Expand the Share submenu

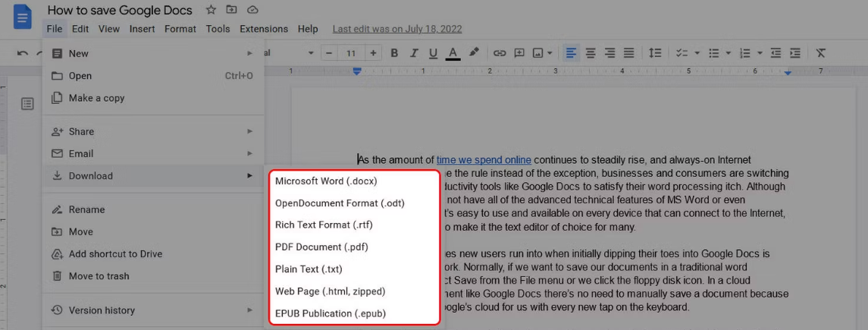[153, 132]
